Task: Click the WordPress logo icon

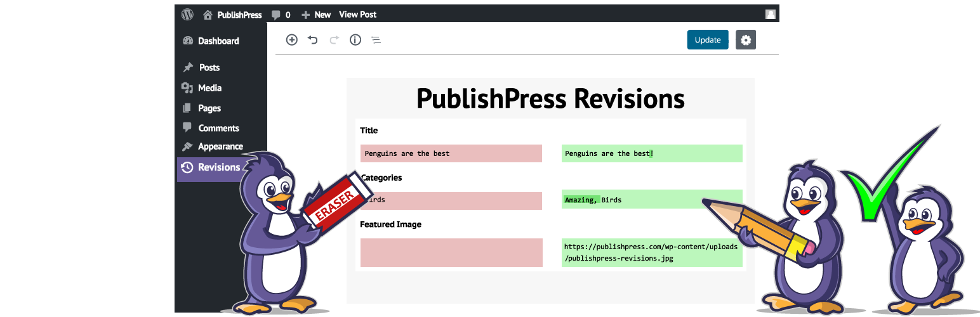Action: click(187, 14)
